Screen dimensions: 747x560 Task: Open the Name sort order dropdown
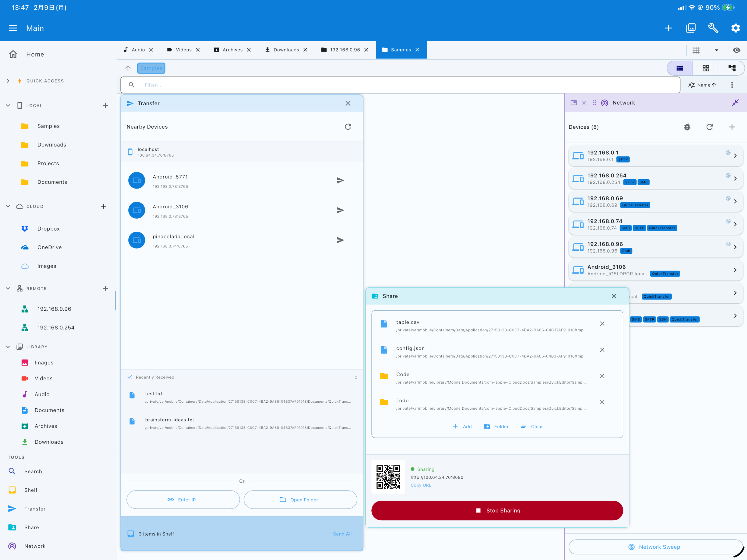coord(702,85)
